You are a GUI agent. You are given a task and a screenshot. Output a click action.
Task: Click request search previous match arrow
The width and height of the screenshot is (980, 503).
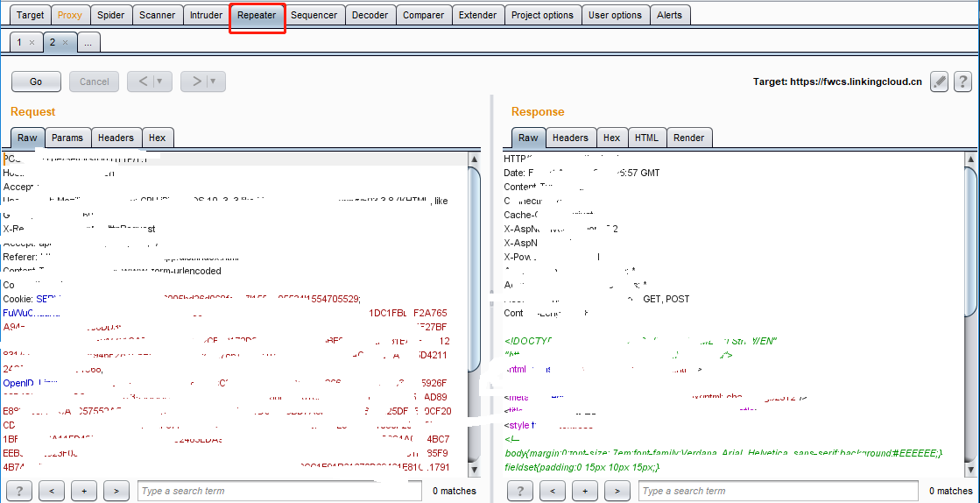52,491
